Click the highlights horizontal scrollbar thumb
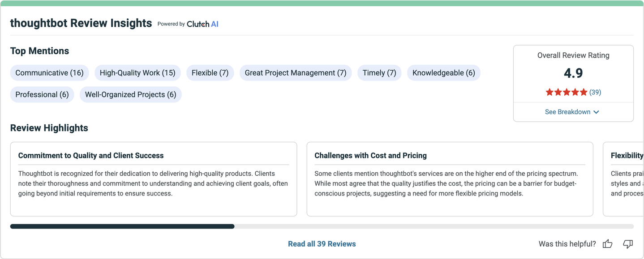The image size is (644, 259). click(122, 226)
